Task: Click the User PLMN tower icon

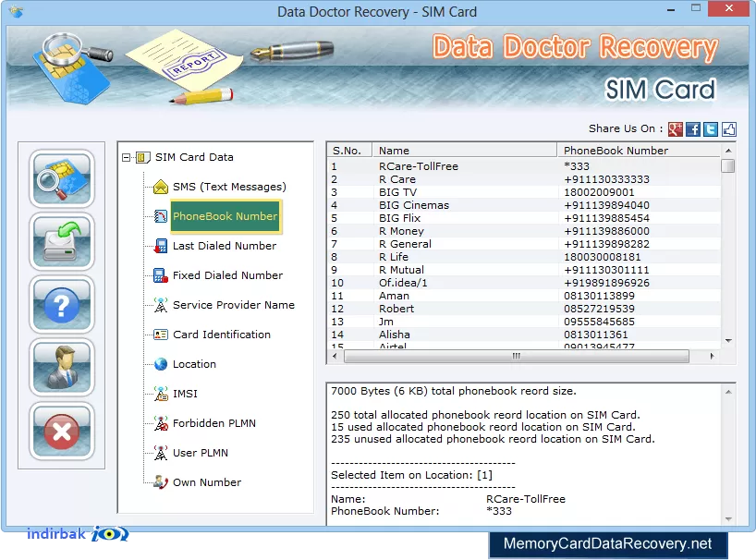Action: coord(161,453)
